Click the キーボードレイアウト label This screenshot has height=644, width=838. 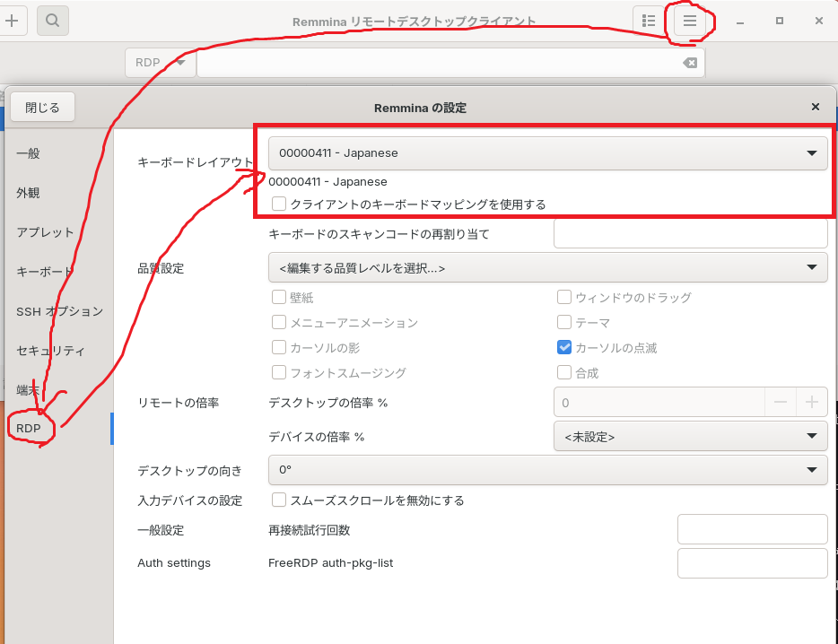[x=195, y=162]
